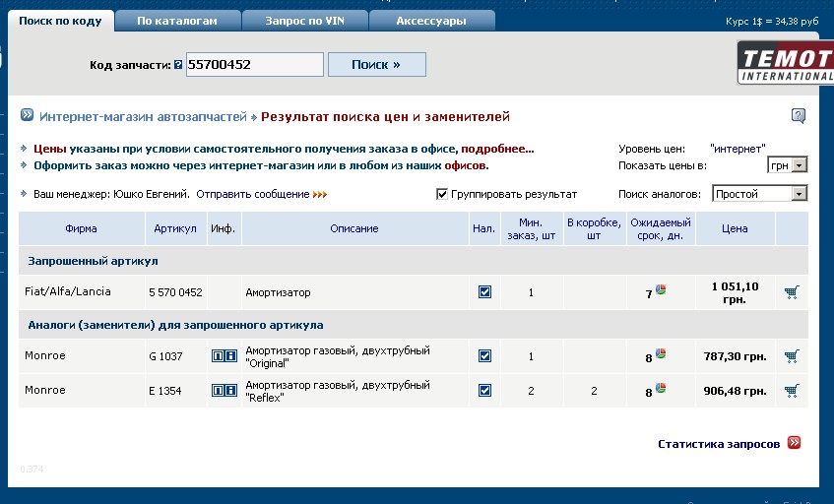Click the help question icon at top right

point(798,116)
